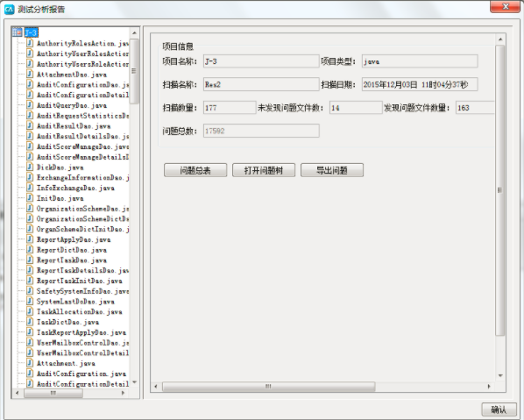This screenshot has width=524, height=420.
Task: Select AuthorityUsersRoleAction file in tree
Action: (x=83, y=64)
